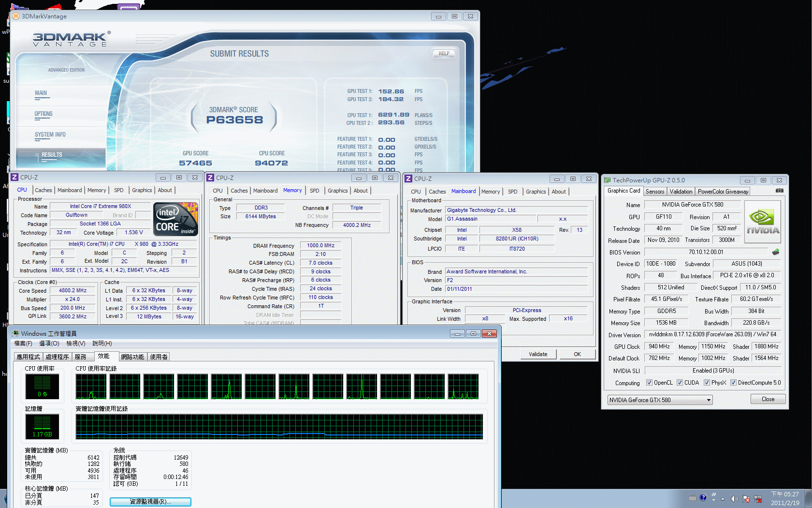This screenshot has width=812, height=508.
Task: Toggle the DirectCompute 5.0 checkbox
Action: (734, 383)
